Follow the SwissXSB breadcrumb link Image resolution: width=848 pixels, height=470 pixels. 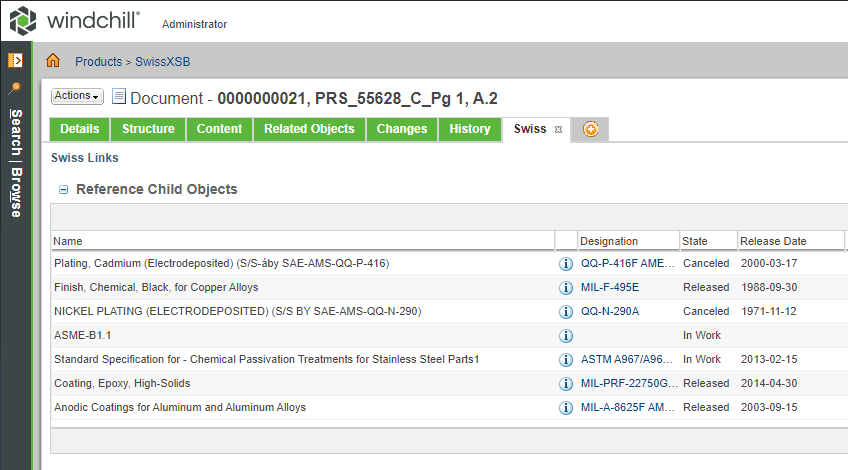pos(163,62)
